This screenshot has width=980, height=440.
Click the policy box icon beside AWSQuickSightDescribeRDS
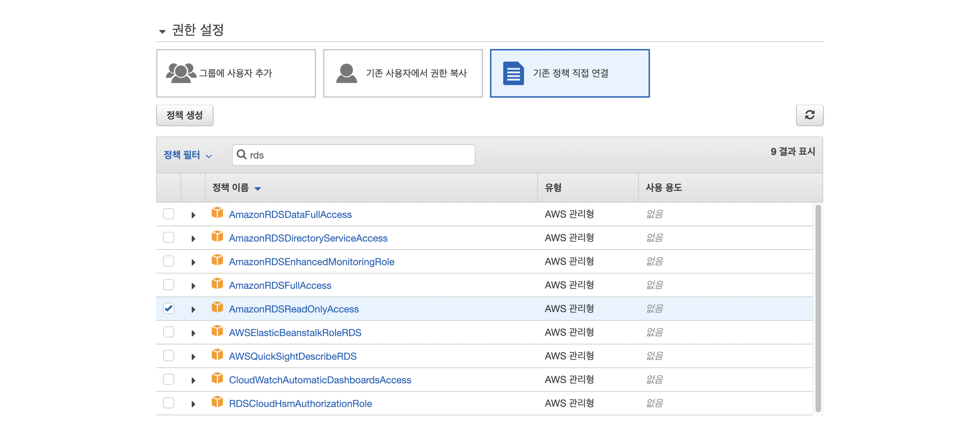[217, 355]
